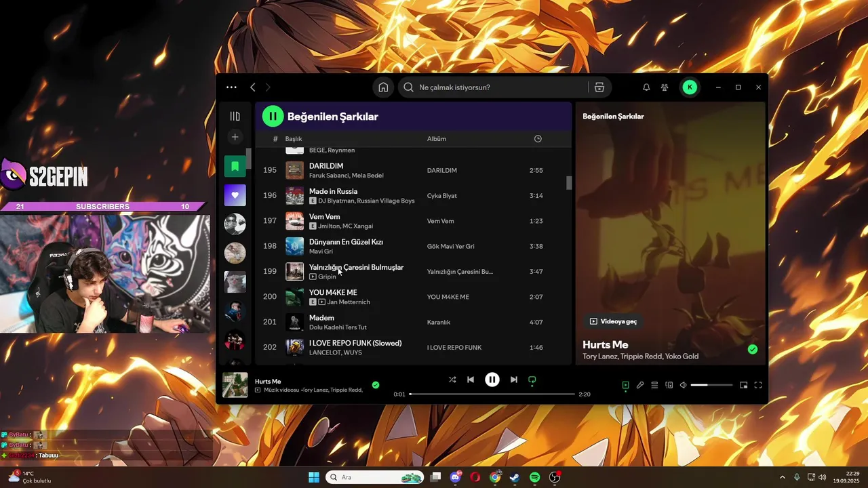Toggle liked checkmark in the bottom player bar
This screenshot has width=868, height=488.
click(x=376, y=385)
